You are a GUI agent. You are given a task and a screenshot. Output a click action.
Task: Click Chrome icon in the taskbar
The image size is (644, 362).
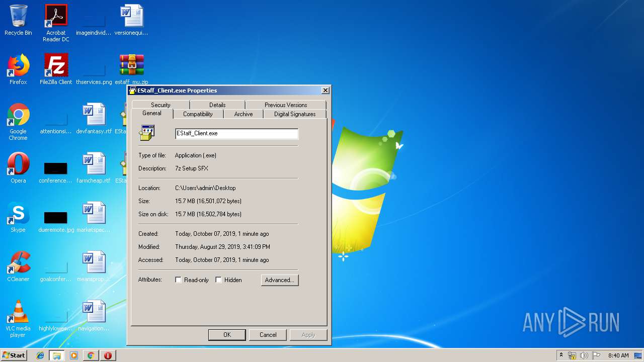(x=91, y=355)
